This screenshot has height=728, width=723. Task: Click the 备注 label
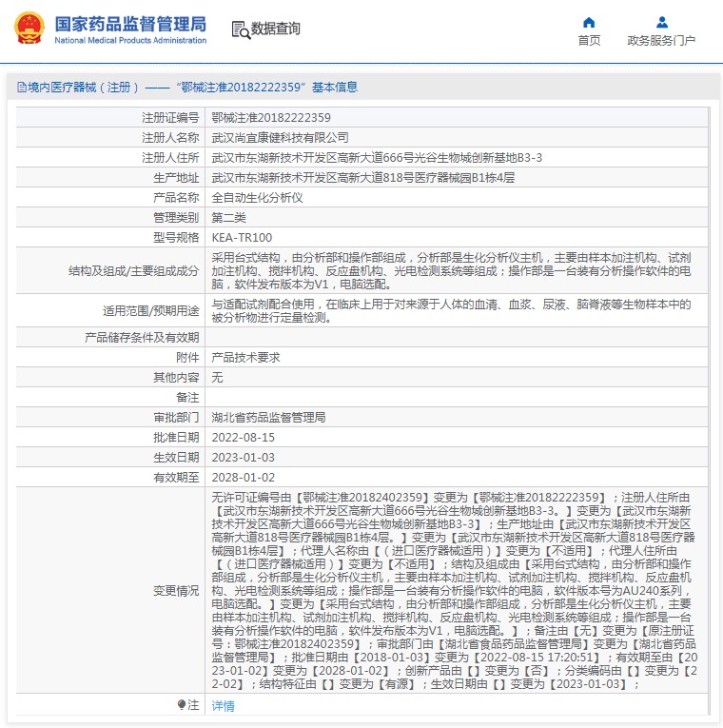[x=187, y=397]
